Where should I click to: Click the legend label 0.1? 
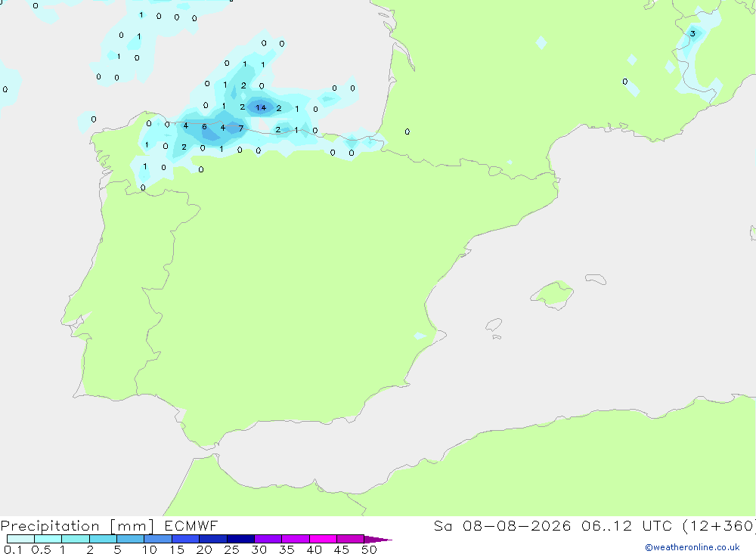(13, 549)
